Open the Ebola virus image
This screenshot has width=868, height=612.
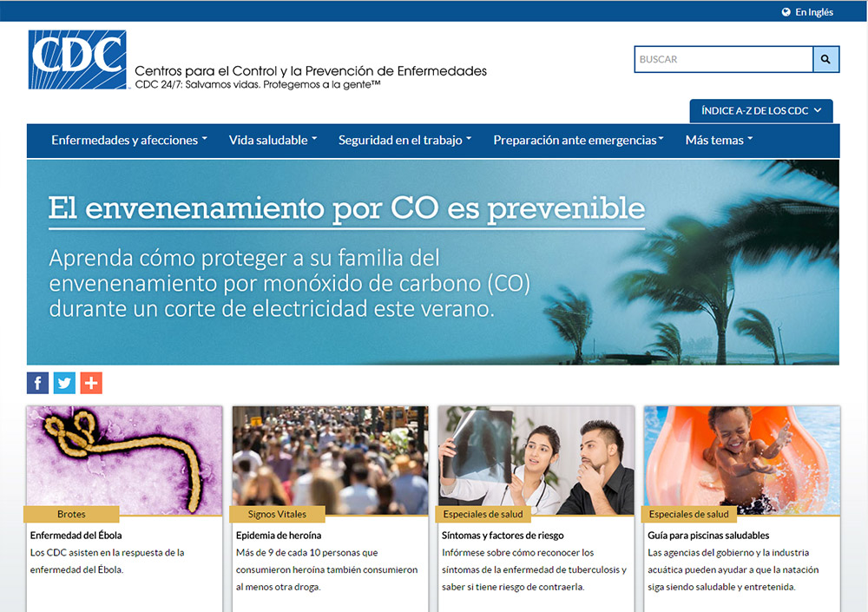[x=124, y=460]
